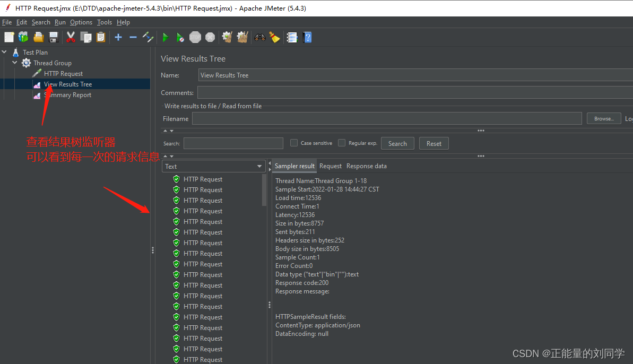Click the Clear All results icon
633x364 pixels.
point(242,38)
